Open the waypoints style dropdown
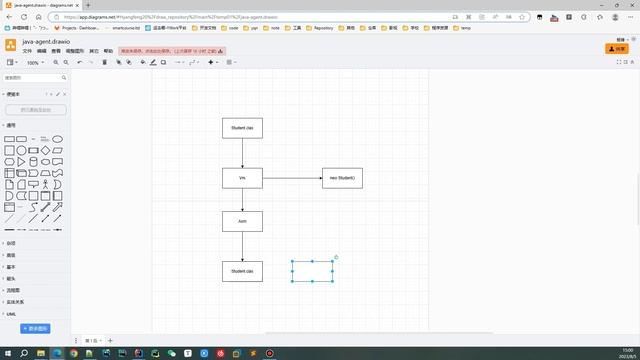This screenshot has width=640, height=360. tap(194, 62)
